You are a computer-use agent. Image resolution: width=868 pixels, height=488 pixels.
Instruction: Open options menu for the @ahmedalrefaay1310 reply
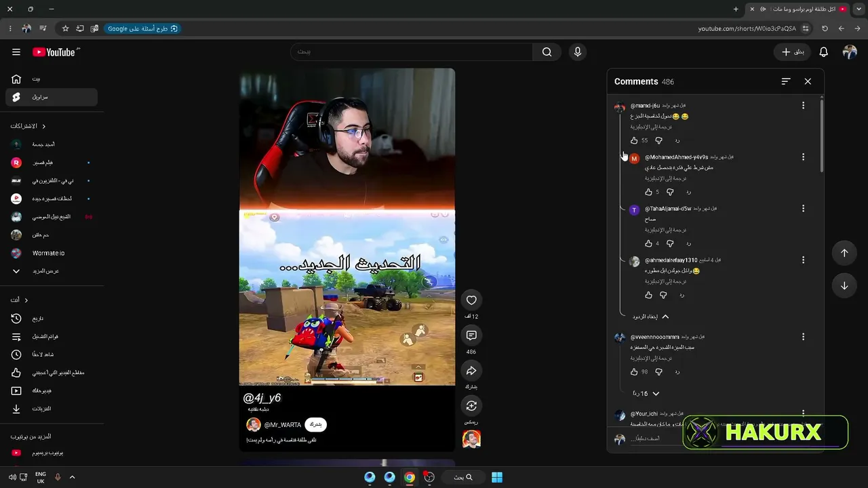coord(803,260)
